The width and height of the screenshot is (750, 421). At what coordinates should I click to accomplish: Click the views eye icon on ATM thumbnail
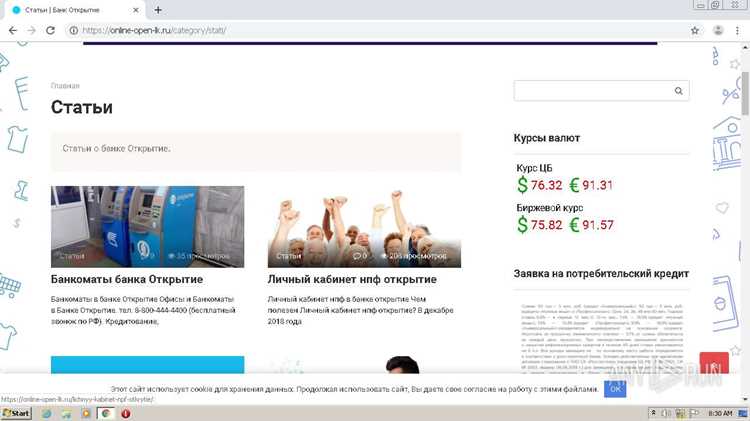171,256
